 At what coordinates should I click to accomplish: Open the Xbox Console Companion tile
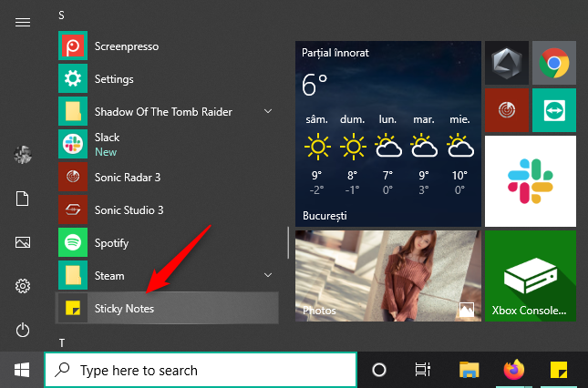[x=530, y=275]
